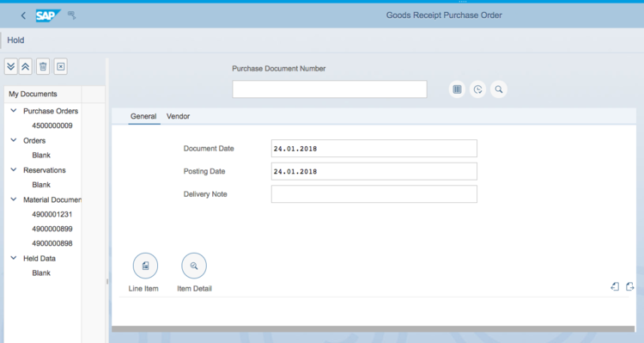Click the My Documents column header
This screenshot has height=343, width=644.
[43, 95]
